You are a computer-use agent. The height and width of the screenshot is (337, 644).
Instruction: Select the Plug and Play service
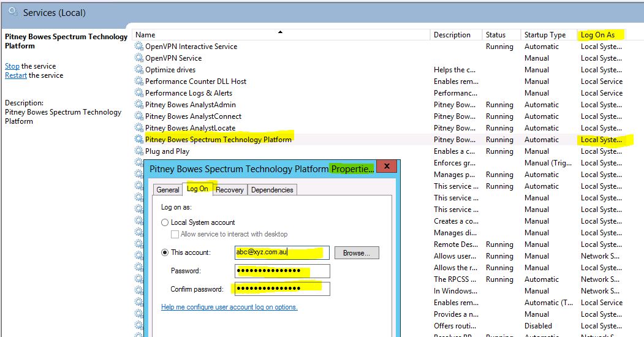380,151
